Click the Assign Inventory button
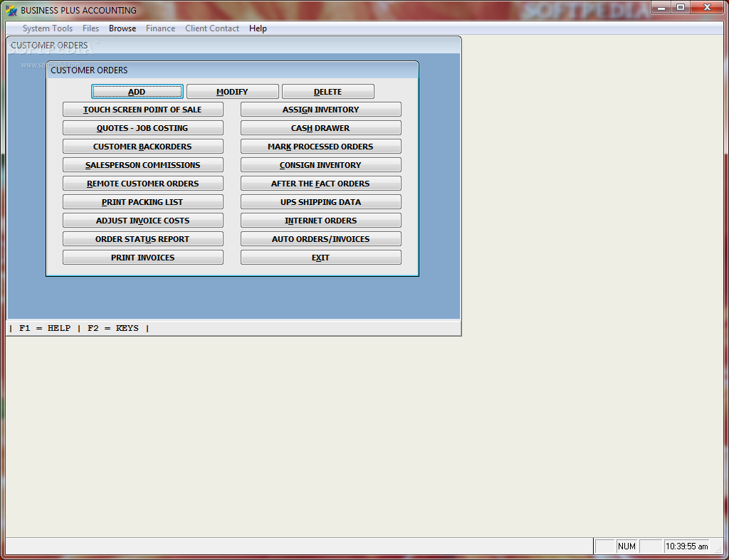 [321, 110]
